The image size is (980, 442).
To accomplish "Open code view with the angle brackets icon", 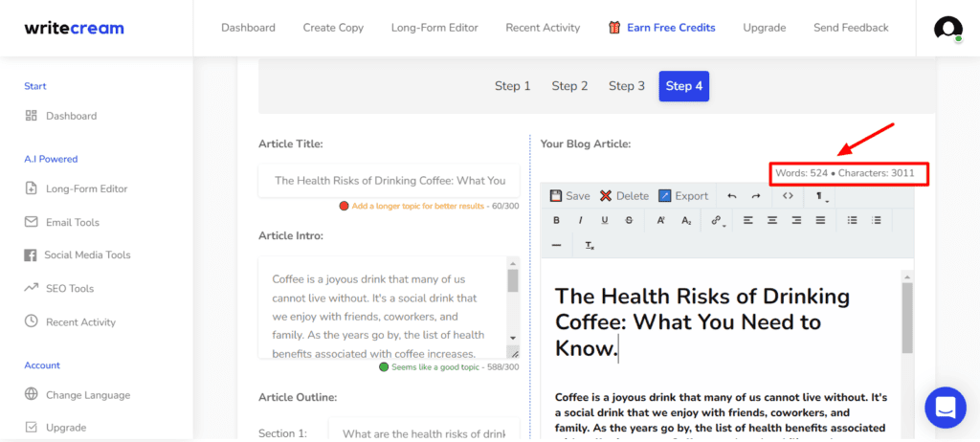I will click(788, 196).
